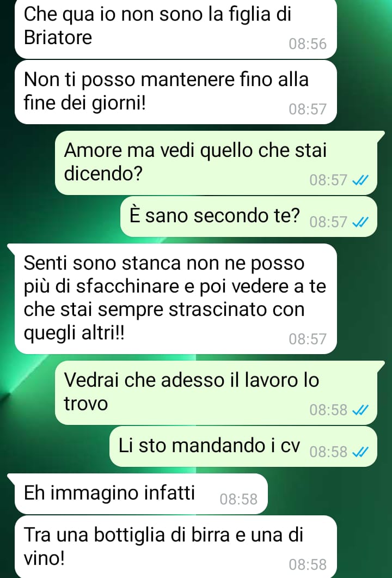Select the 'figlia di Briatore' message bubble
This screenshot has width=392, height=578.
176,29
